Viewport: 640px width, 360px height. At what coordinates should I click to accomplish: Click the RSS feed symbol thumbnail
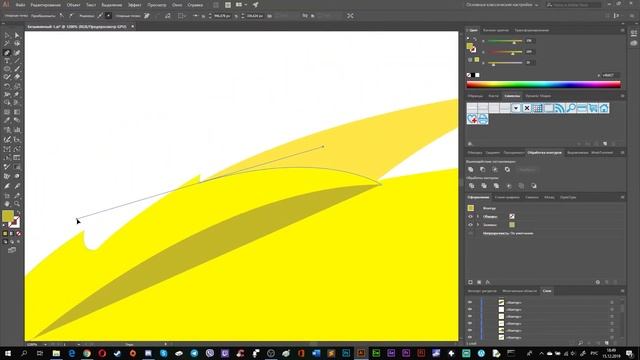[x=560, y=108]
